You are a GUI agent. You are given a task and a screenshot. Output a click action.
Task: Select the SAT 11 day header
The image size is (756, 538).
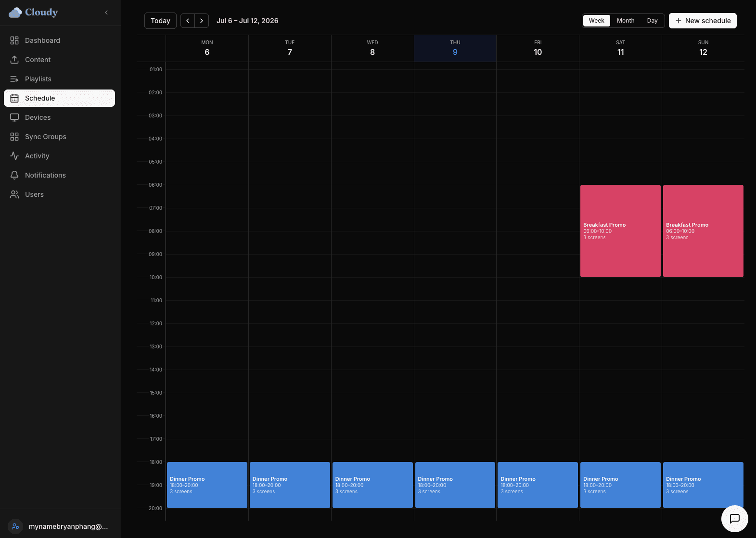tap(620, 48)
